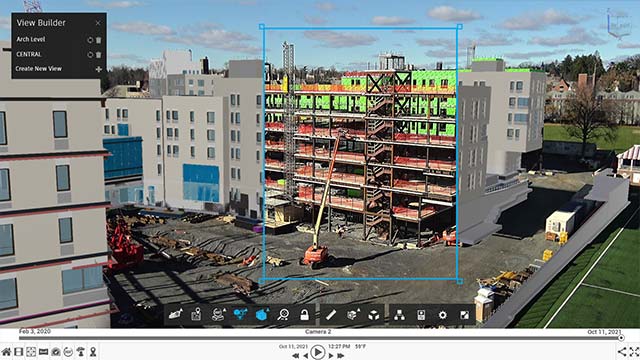Viewport: 640px width, 360px height.
Task: Delete the Arch Level view
Action: point(98,40)
